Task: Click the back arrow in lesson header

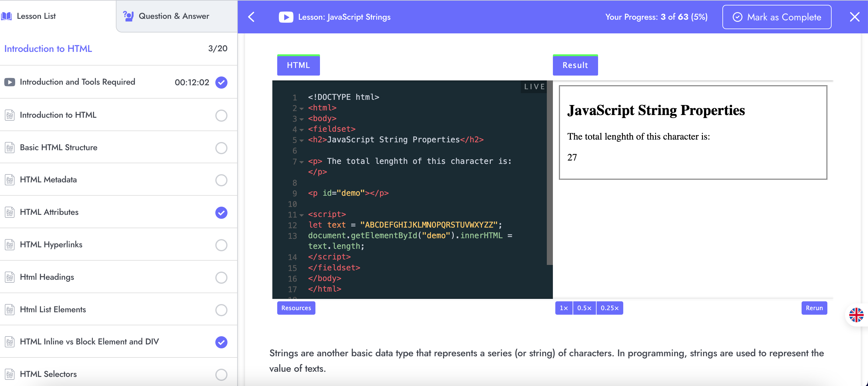Action: click(x=251, y=17)
